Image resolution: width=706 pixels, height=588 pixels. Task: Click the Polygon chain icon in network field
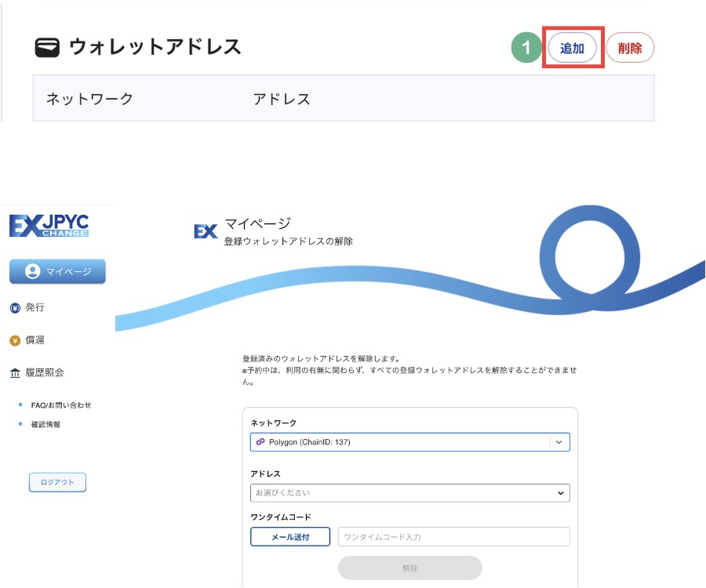pos(260,442)
